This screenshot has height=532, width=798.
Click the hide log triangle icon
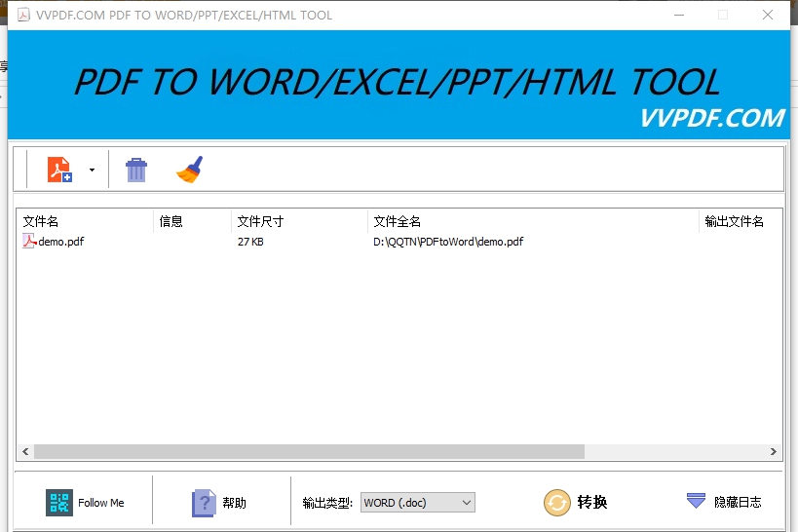pyautogui.click(x=696, y=501)
